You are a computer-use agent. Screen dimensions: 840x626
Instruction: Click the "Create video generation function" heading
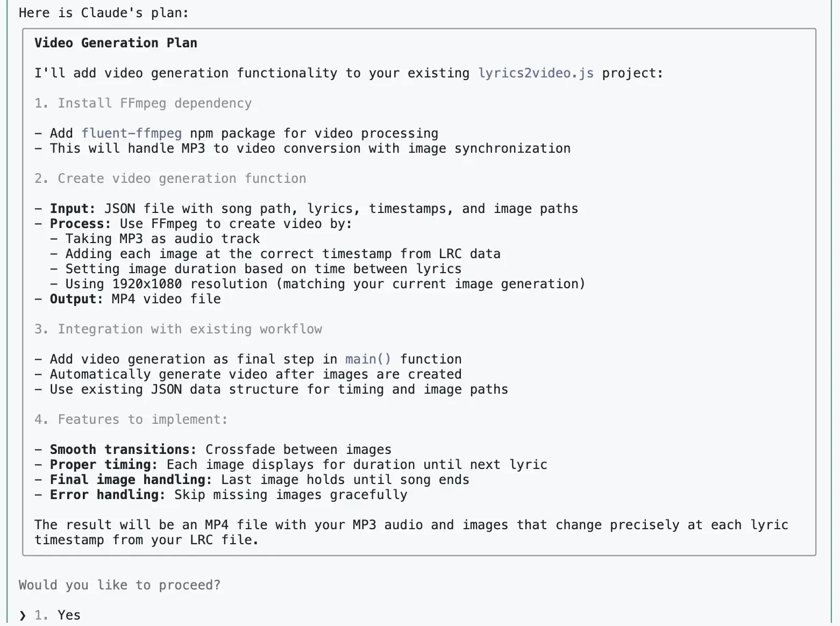coord(182,179)
